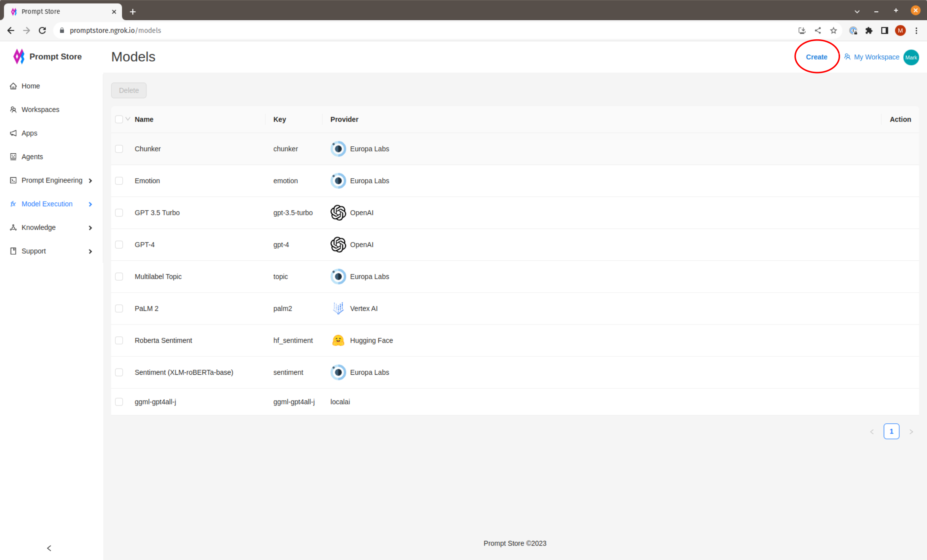Image resolution: width=927 pixels, height=560 pixels.
Task: Expand the Knowledge submenu chevron
Action: tap(90, 228)
